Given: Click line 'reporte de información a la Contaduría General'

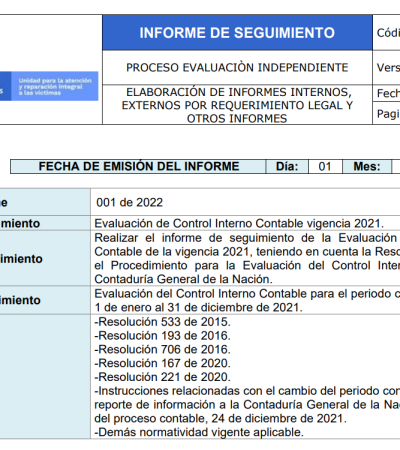Looking at the screenshot, I should click(247, 405).
